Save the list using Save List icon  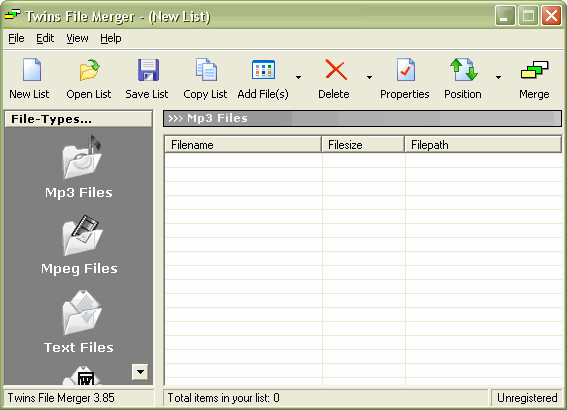(x=148, y=69)
